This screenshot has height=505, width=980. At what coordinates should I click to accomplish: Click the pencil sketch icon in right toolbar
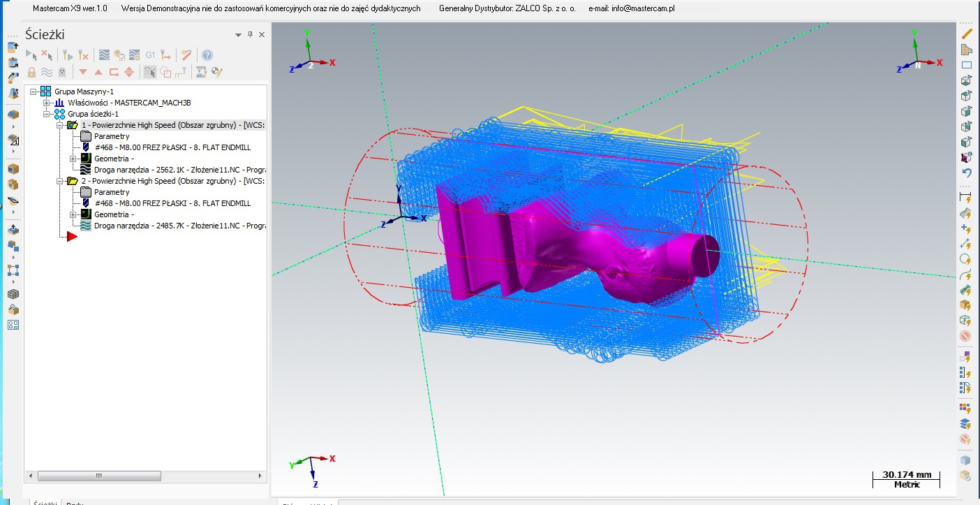point(966,34)
